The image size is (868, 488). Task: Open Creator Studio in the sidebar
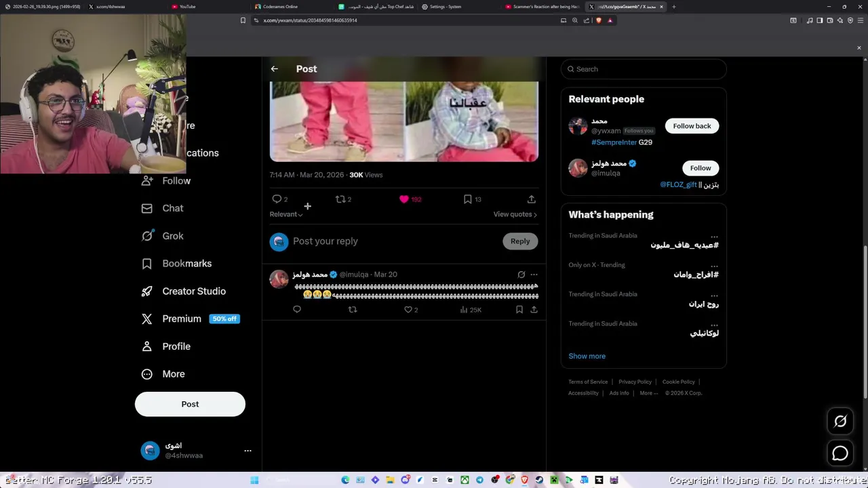(184, 291)
